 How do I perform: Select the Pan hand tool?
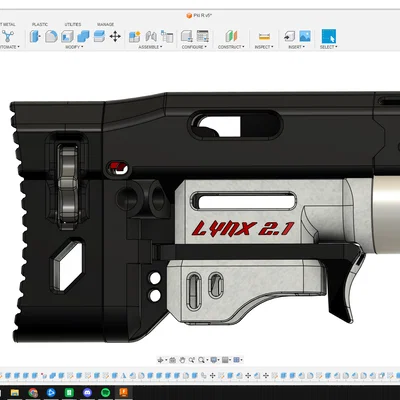click(x=182, y=360)
